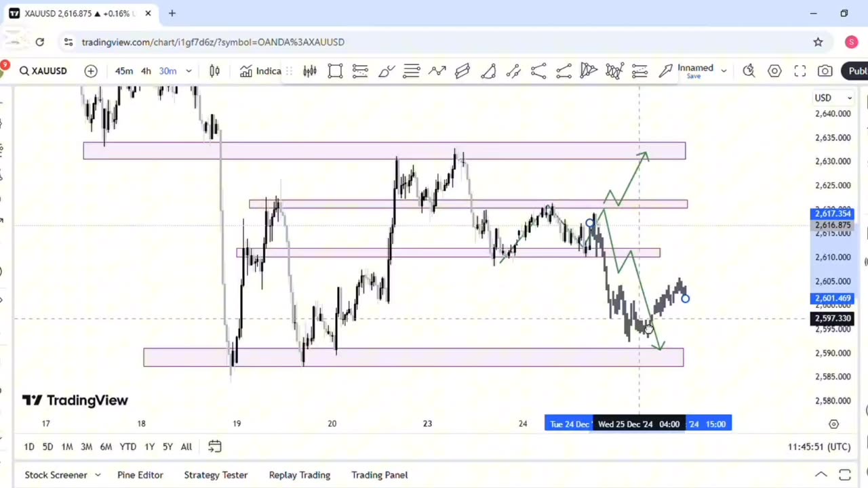Select the 1M date range
868x488 pixels.
click(67, 447)
